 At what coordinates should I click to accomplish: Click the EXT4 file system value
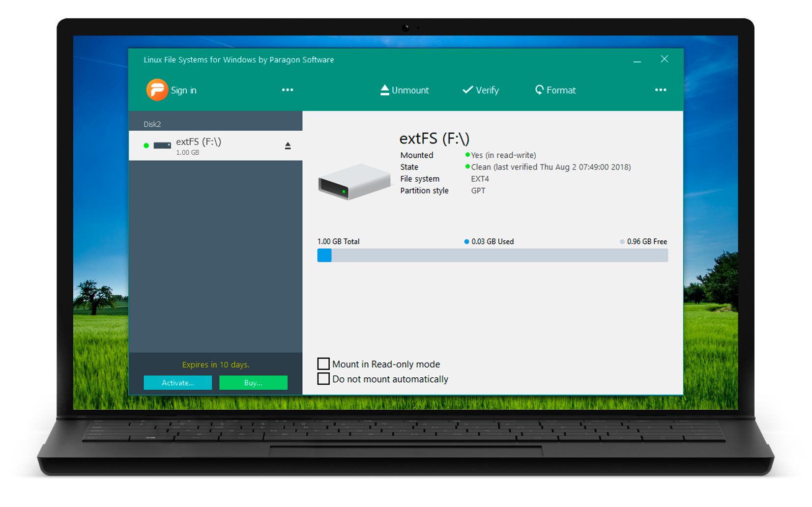coord(480,179)
